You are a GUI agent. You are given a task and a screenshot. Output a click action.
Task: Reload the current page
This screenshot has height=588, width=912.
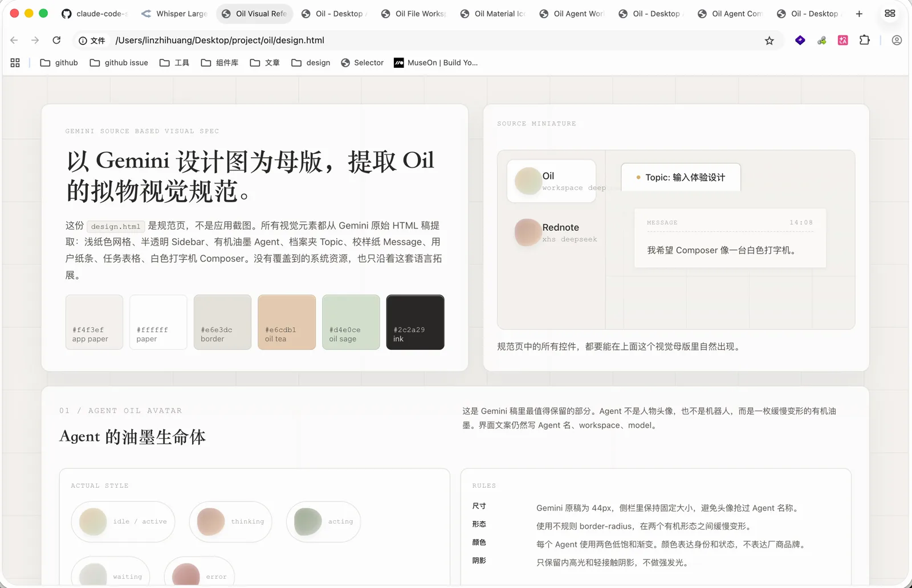(x=56, y=40)
